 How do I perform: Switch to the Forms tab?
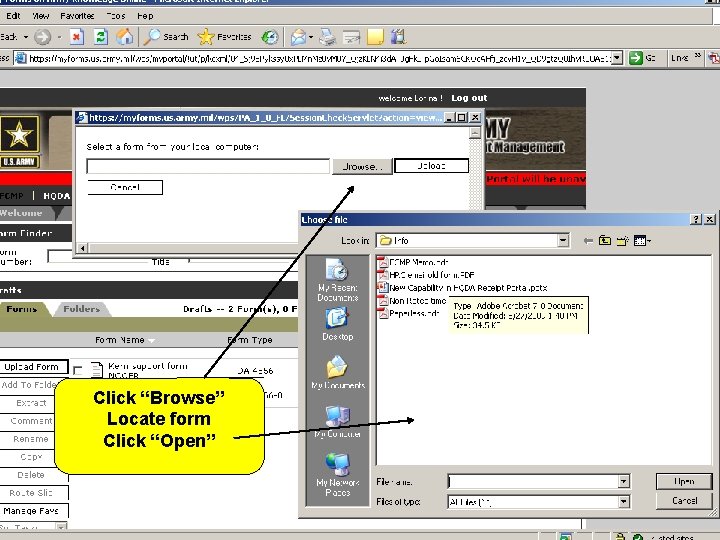(22, 309)
